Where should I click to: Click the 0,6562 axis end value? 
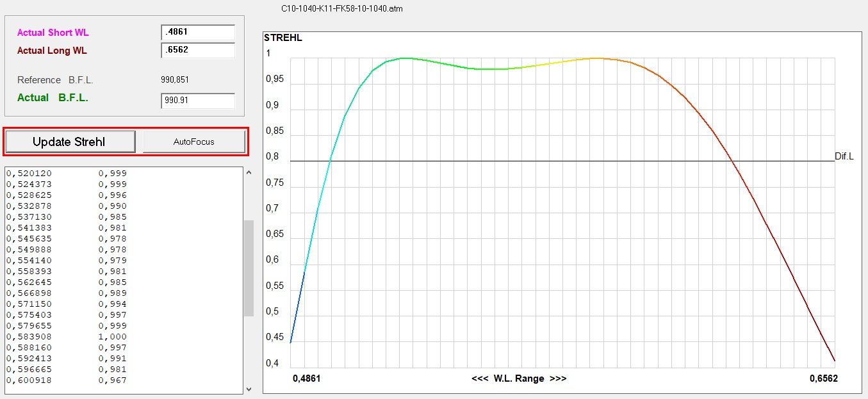[x=823, y=379]
